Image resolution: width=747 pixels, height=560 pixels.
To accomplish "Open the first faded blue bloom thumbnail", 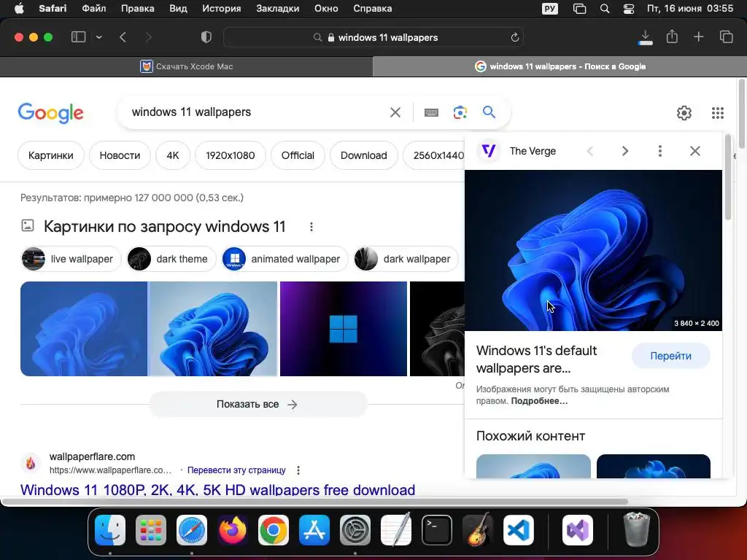I will tap(84, 329).
